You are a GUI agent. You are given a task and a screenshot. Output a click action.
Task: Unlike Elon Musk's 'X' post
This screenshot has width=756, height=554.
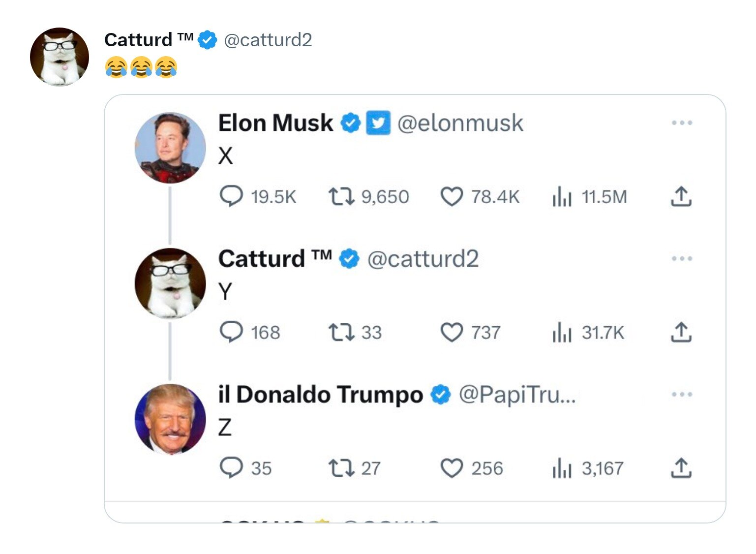(x=452, y=196)
